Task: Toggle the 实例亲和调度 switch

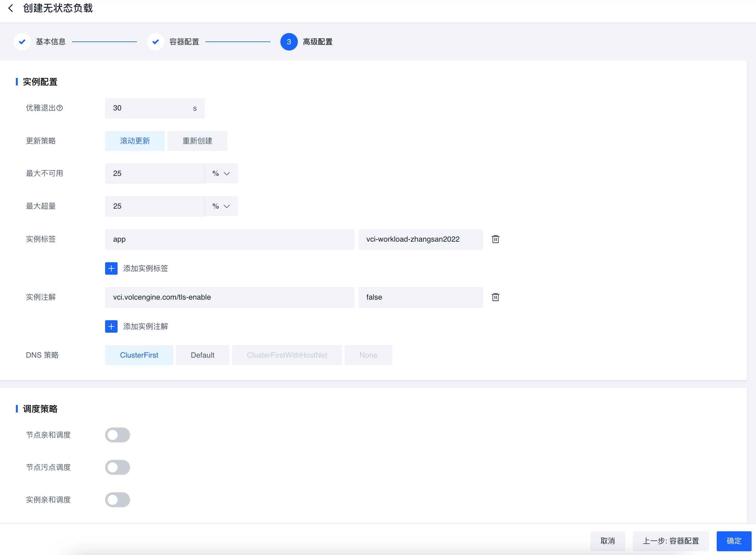Action: pyautogui.click(x=117, y=499)
